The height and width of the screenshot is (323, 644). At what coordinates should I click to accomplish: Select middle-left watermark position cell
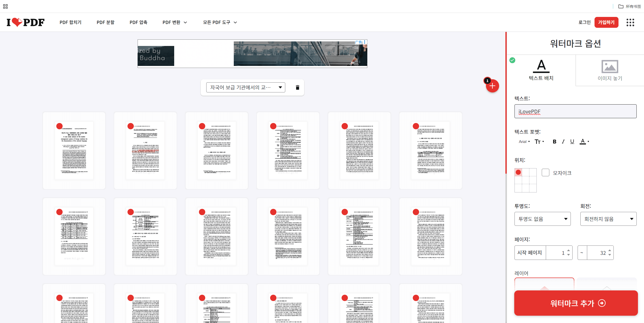(x=518, y=180)
